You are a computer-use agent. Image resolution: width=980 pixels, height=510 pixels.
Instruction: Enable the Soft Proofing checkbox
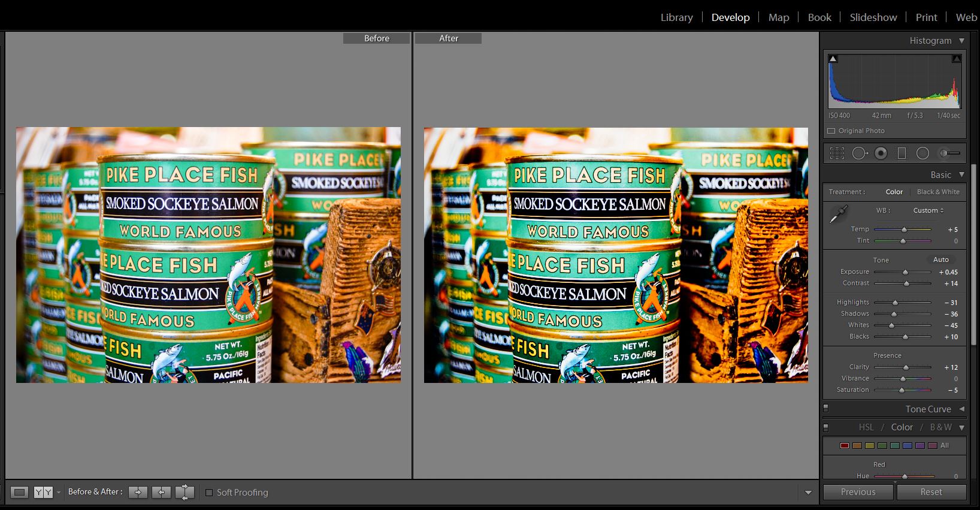pyautogui.click(x=209, y=493)
